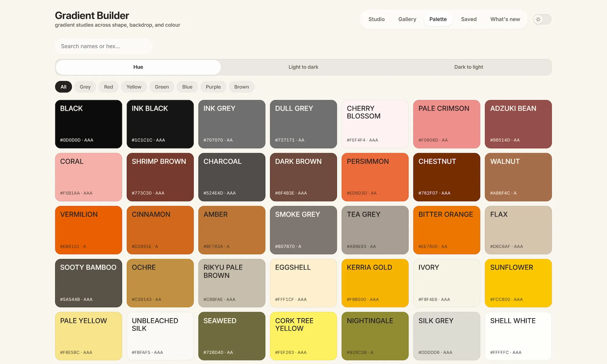
Task: Filter colours by Brown
Action: point(242,87)
